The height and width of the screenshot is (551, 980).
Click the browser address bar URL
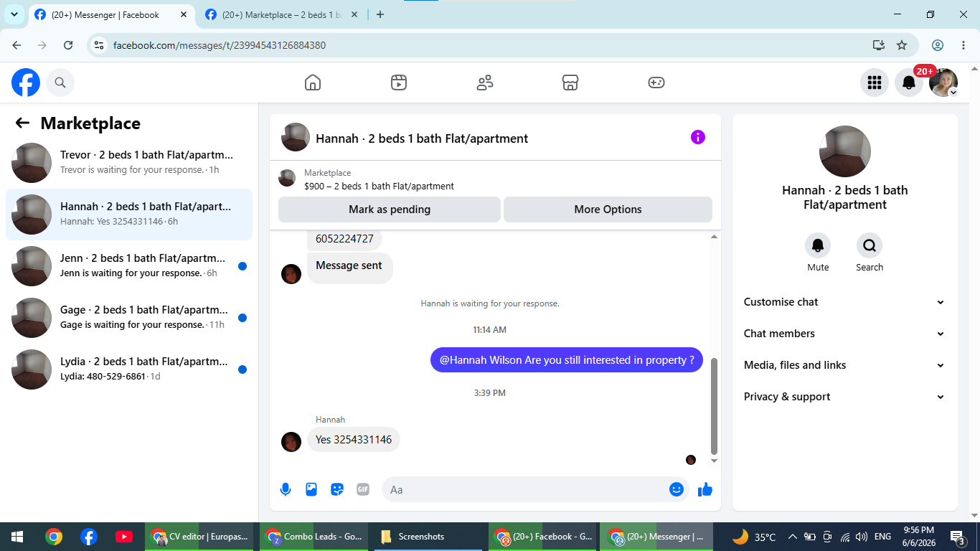point(220,45)
